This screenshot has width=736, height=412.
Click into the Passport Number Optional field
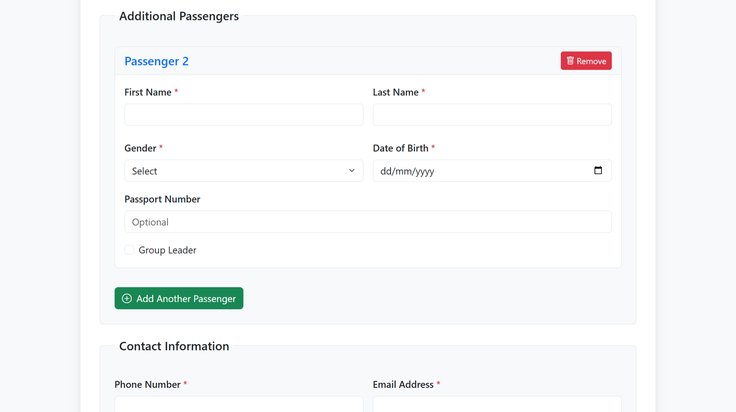[x=368, y=221]
